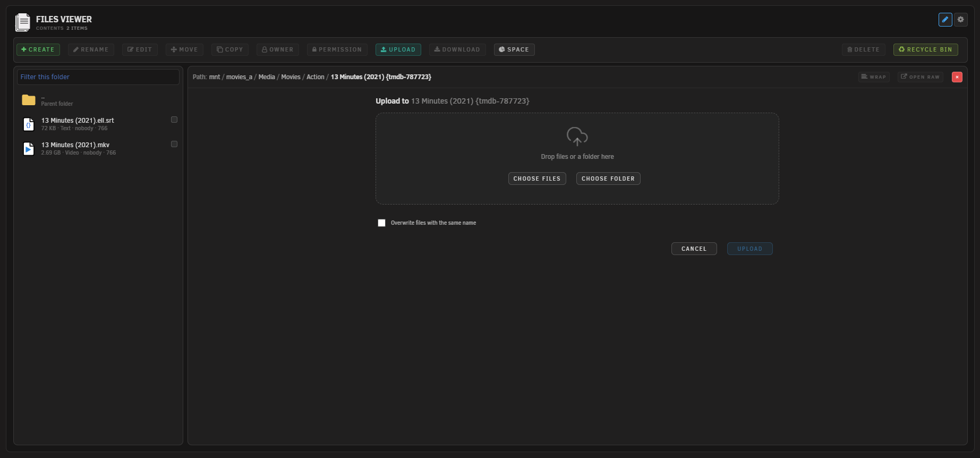
Task: Click the Files Viewer document icon
Action: (23, 22)
